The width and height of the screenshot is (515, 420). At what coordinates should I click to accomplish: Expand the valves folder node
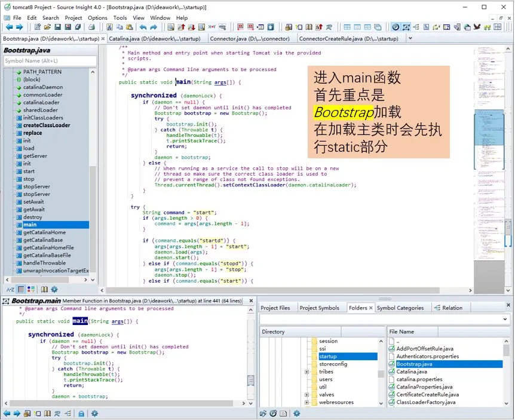click(306, 395)
